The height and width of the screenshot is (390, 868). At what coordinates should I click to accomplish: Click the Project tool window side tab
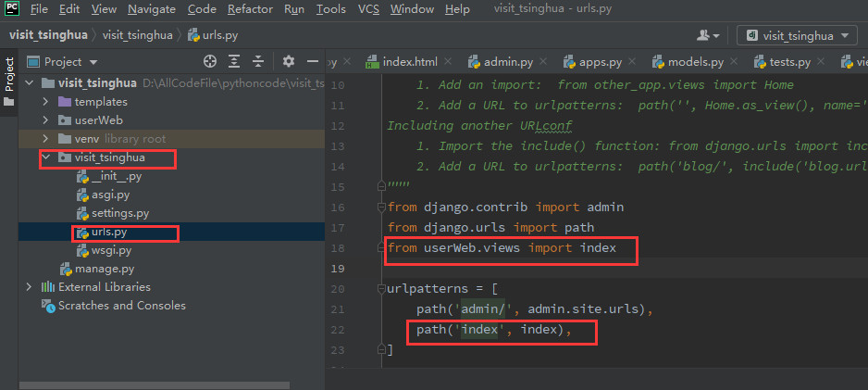[9, 75]
